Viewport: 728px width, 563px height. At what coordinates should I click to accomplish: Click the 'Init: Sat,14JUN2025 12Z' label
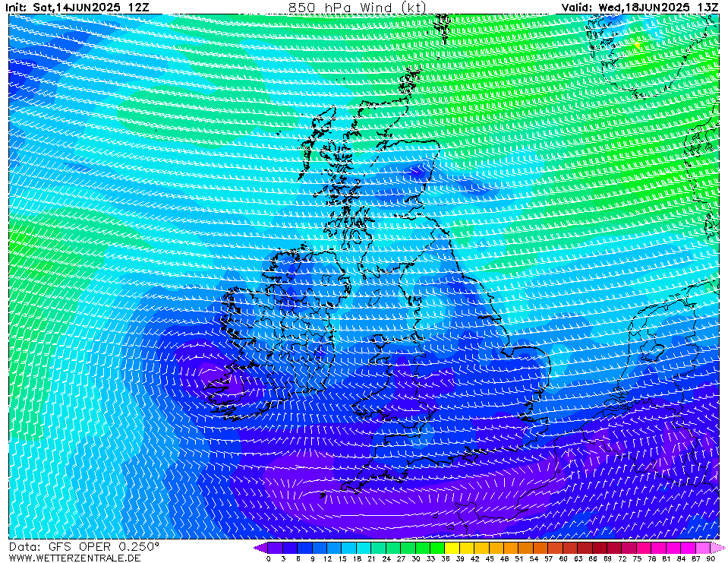tap(77, 8)
